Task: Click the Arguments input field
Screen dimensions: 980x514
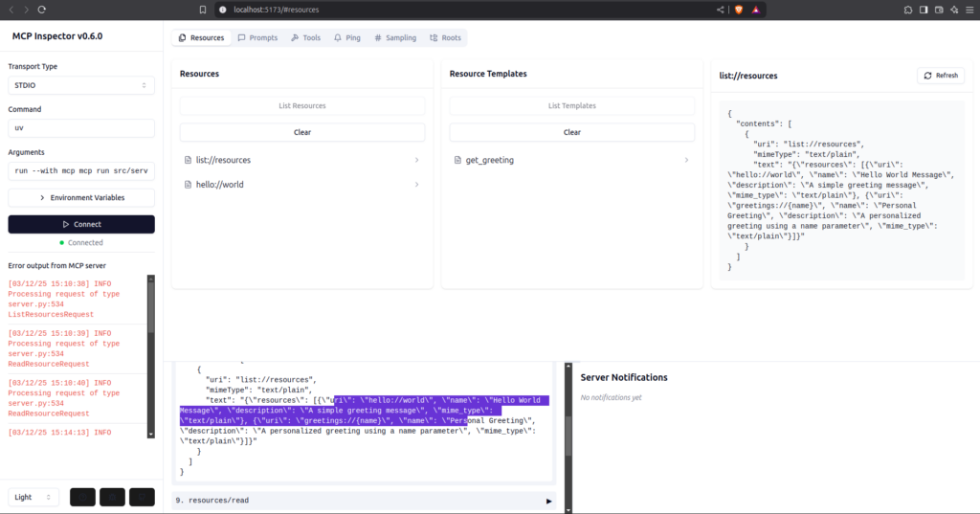Action: coord(81,170)
